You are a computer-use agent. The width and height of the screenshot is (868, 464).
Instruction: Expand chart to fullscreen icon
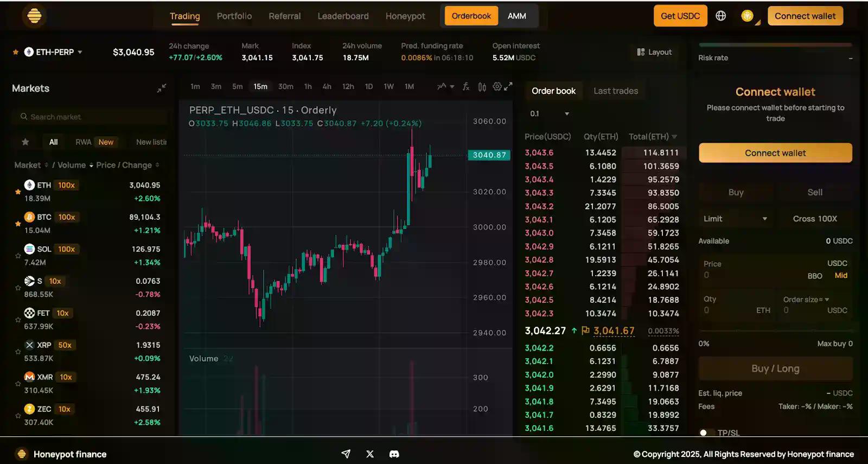coord(508,86)
